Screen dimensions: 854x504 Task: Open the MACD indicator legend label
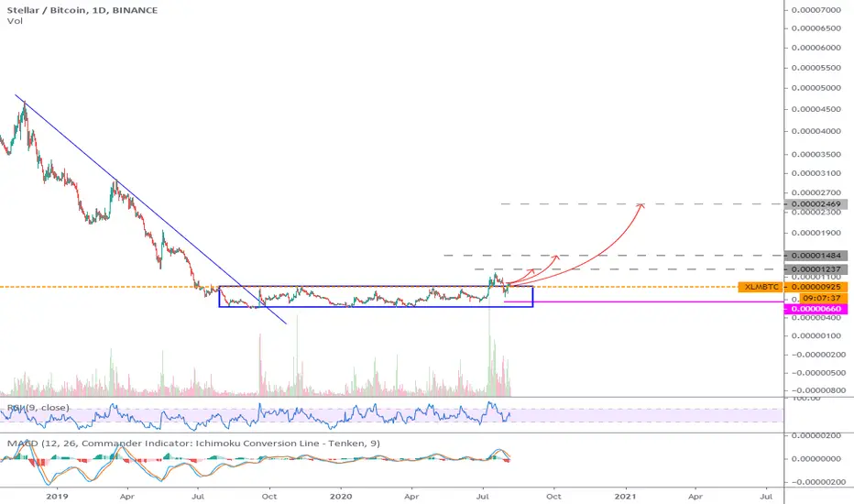click(x=193, y=444)
